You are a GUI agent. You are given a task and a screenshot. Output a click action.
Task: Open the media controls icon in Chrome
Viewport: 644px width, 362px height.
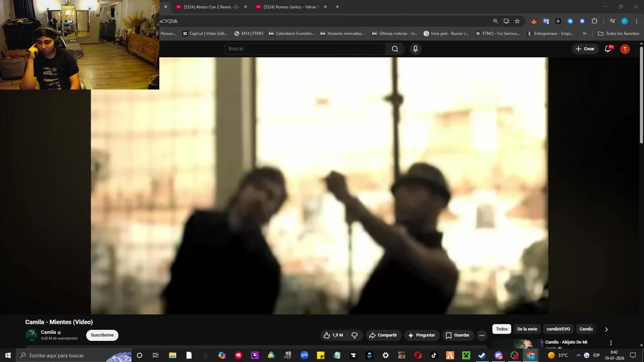click(612, 21)
